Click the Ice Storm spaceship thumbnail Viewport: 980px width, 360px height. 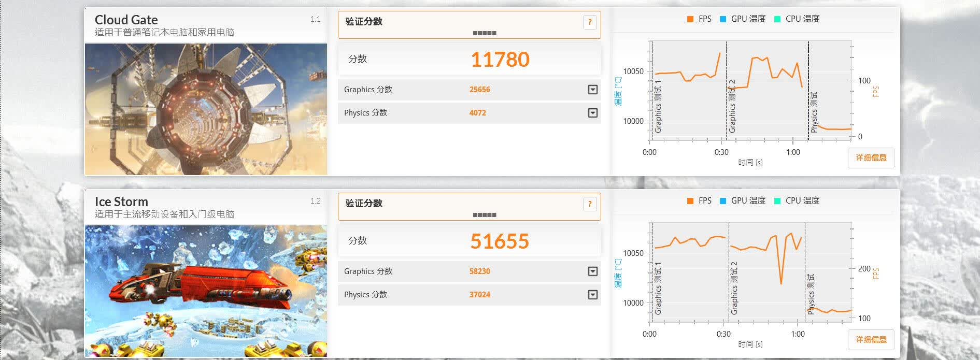(x=206, y=291)
